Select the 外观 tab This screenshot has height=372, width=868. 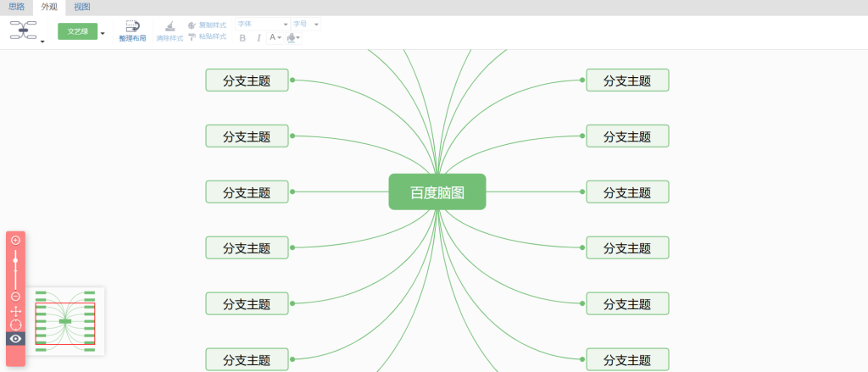tap(49, 7)
